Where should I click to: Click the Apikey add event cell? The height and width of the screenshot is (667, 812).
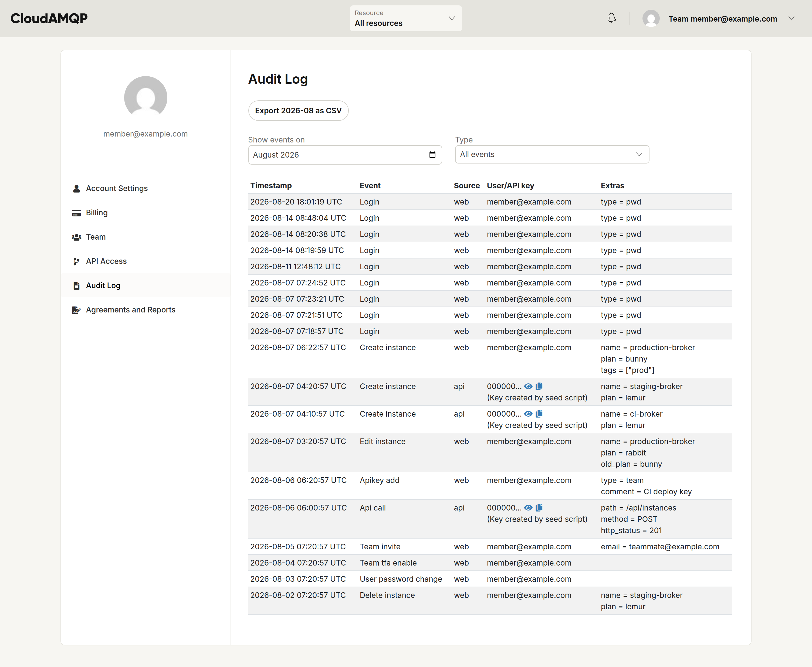click(379, 480)
